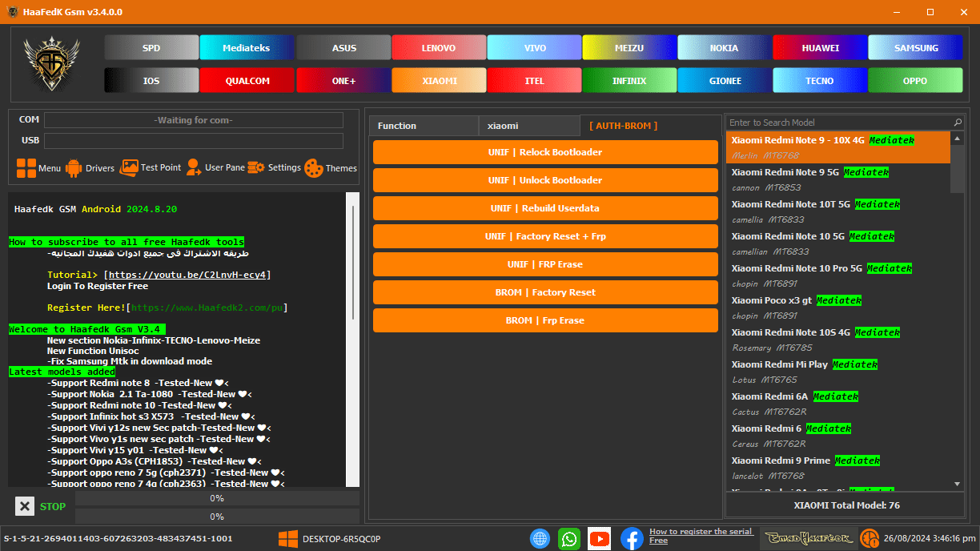Viewport: 980px width, 551px height.
Task: Click the HaaFedK winged logo emblem
Action: (52, 63)
